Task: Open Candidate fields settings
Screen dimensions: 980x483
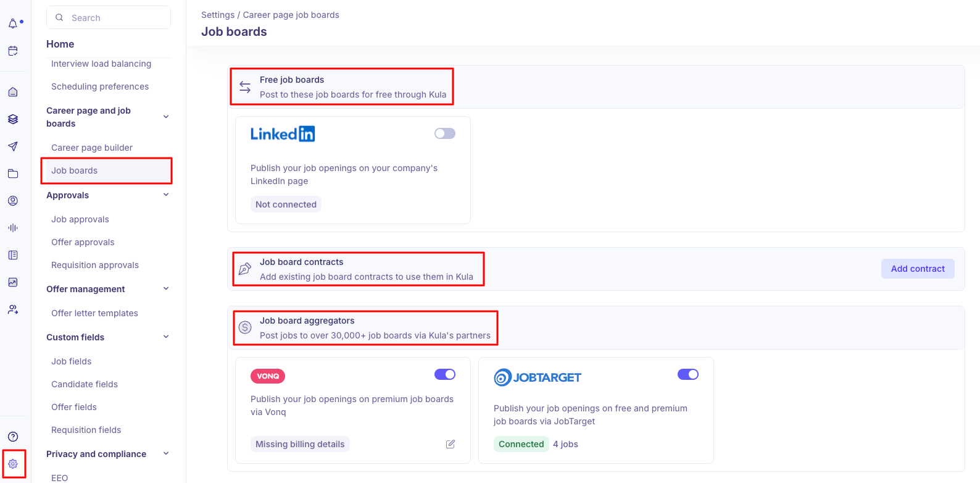Action: click(85, 384)
